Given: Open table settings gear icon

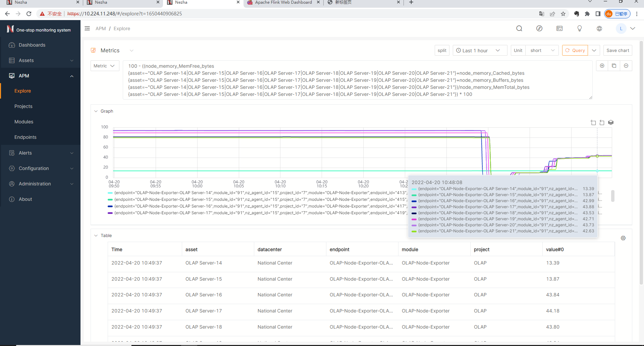Looking at the screenshot, I should pos(623,238).
